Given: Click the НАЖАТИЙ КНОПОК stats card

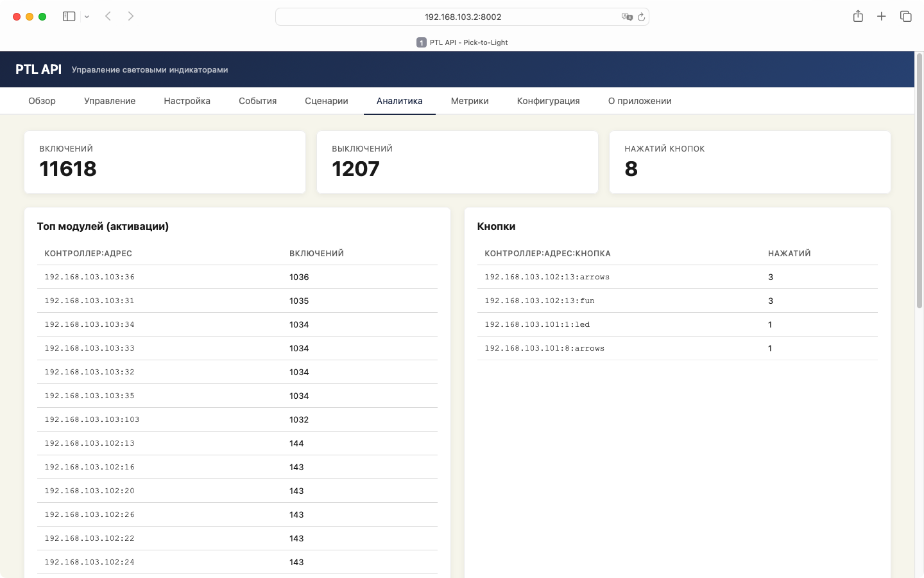Looking at the screenshot, I should [749, 162].
